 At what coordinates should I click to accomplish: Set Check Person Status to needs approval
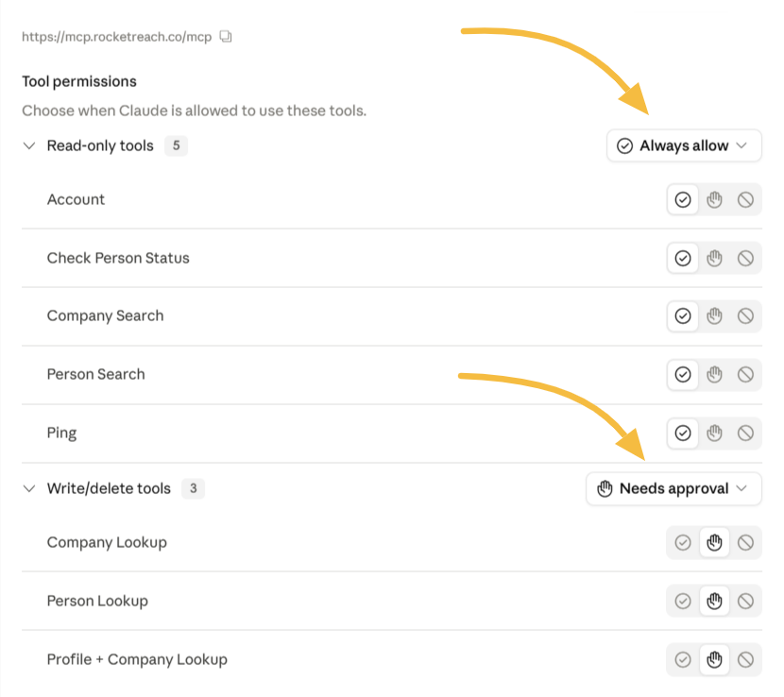(714, 258)
